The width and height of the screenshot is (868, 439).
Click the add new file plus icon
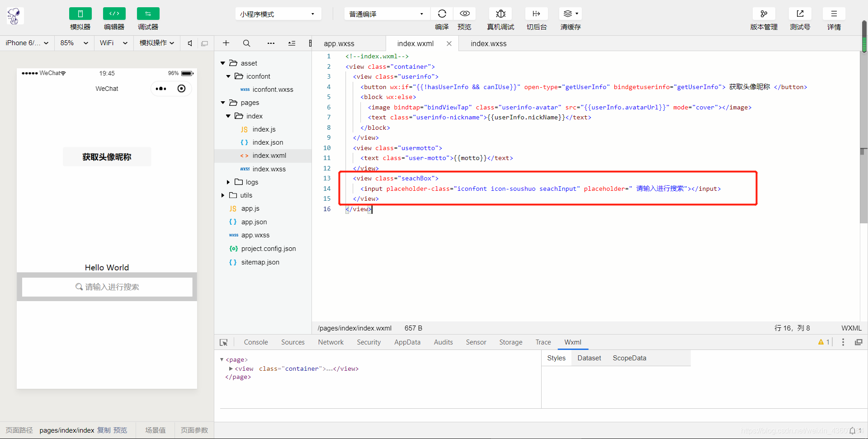click(226, 43)
